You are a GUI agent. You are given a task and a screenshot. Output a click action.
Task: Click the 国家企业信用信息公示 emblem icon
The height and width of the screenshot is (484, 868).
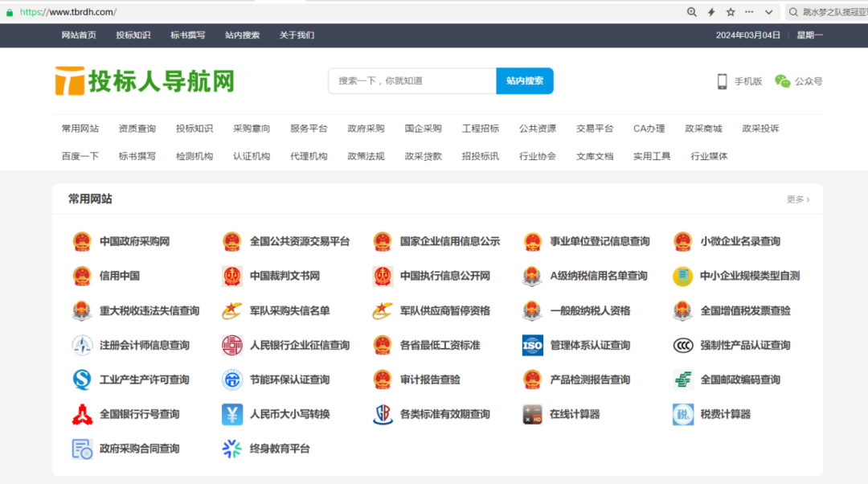point(383,241)
